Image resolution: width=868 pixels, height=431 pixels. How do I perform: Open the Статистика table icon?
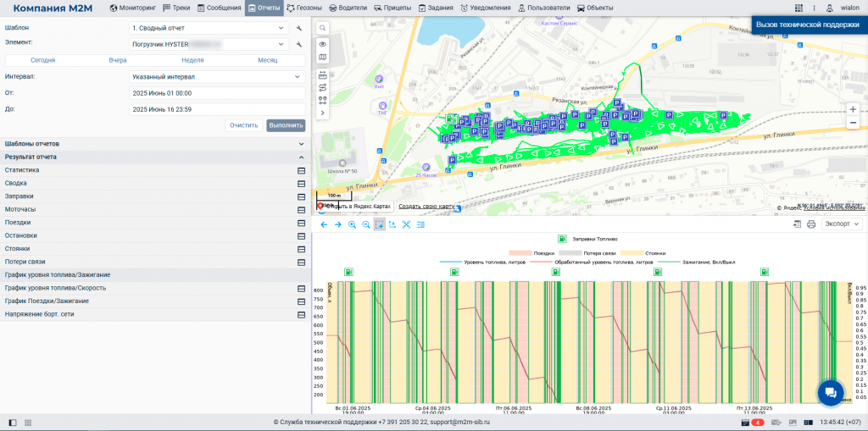coord(302,170)
